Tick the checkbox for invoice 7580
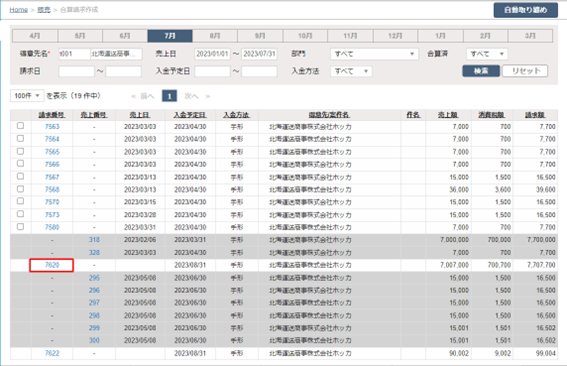Image resolution: width=567 pixels, height=366 pixels. coord(21,226)
